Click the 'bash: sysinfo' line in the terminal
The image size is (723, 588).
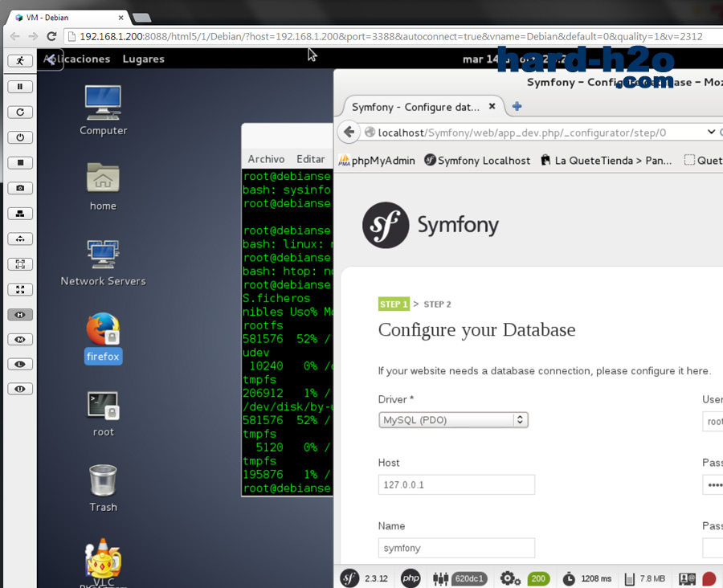[x=287, y=190]
